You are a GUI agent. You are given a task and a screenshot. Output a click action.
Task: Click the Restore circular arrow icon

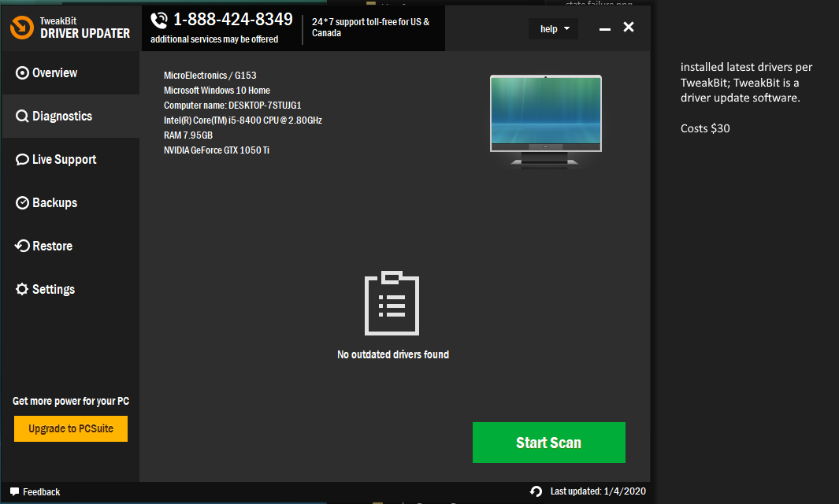[22, 246]
